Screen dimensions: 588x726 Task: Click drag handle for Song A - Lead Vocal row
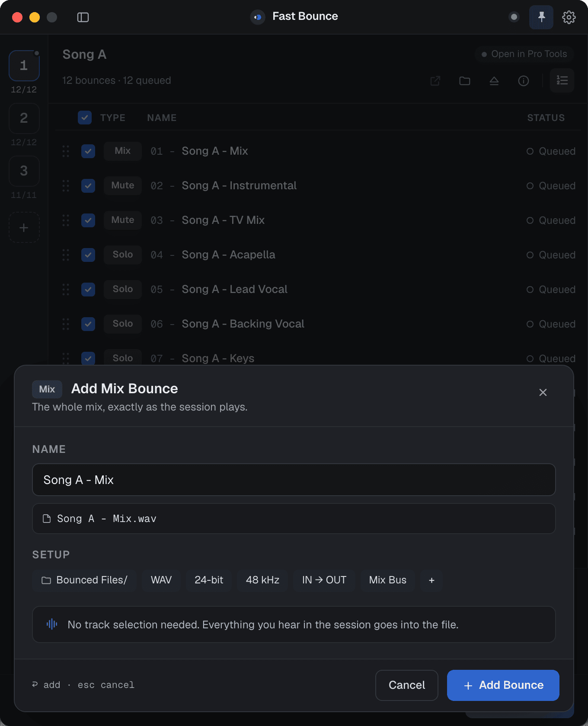click(66, 290)
